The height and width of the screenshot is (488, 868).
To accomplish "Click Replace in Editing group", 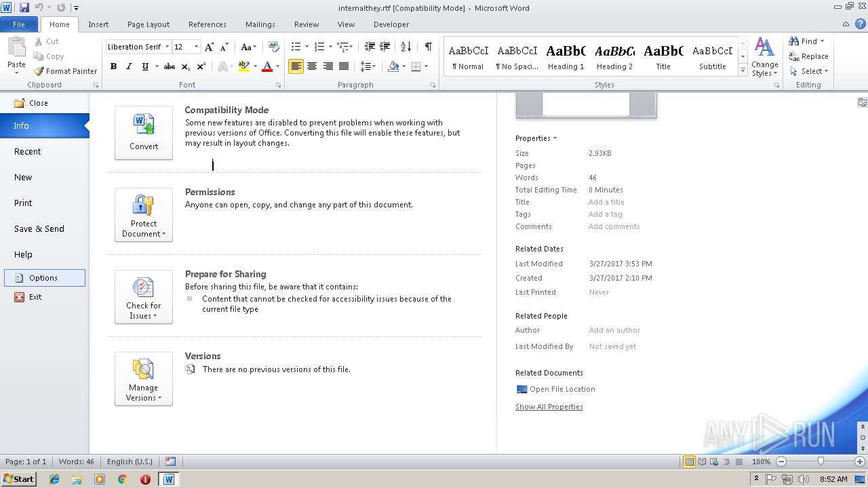I will click(808, 56).
